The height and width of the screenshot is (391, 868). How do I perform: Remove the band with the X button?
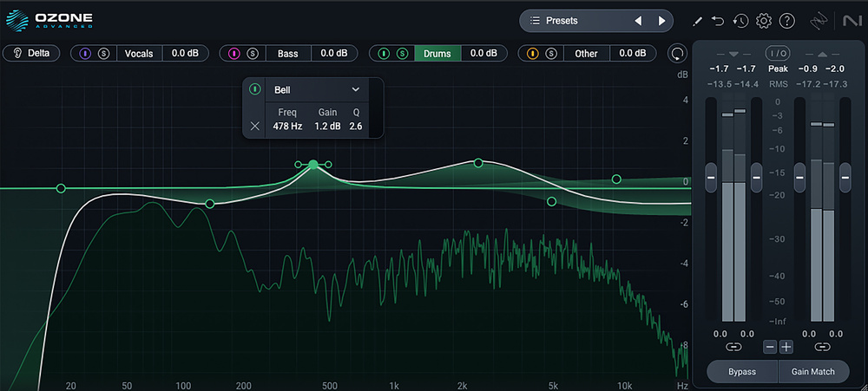(254, 127)
